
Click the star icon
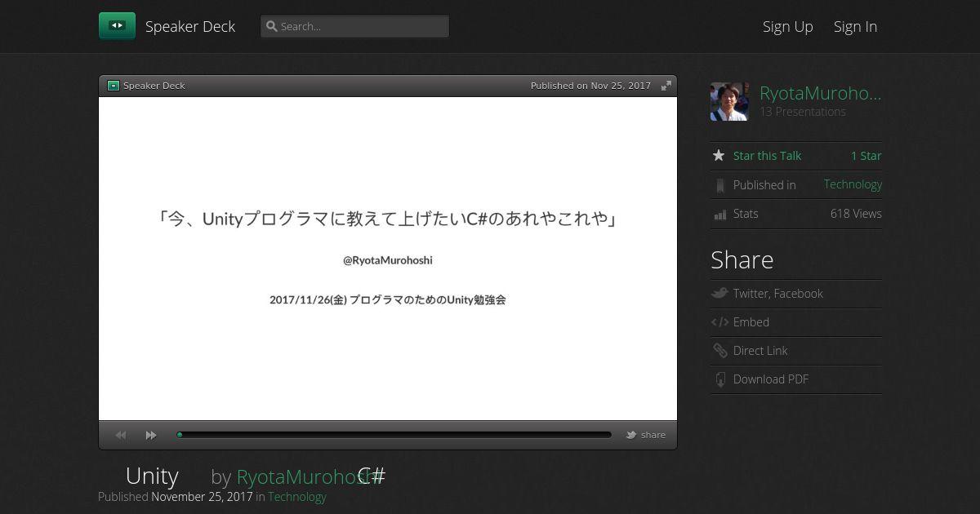719,155
